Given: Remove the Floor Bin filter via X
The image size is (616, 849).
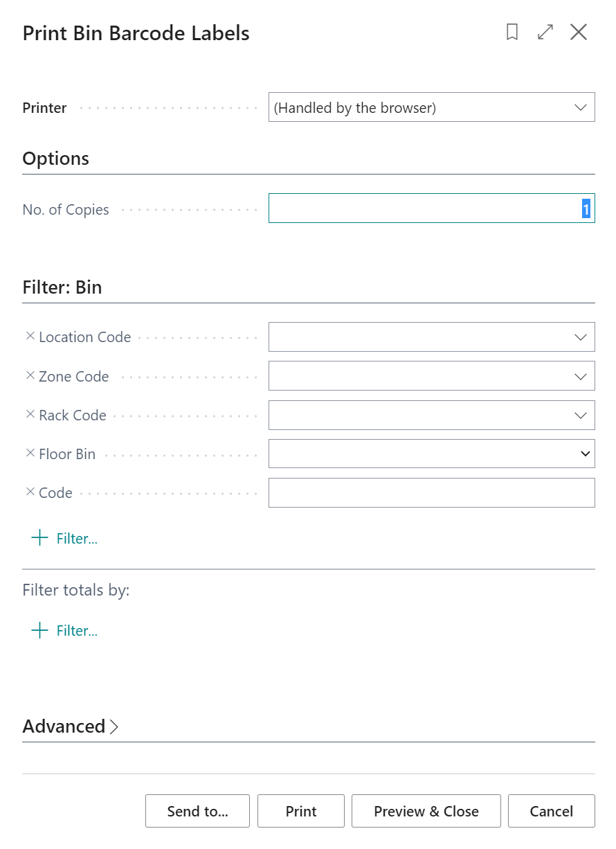Looking at the screenshot, I should tap(30, 453).
